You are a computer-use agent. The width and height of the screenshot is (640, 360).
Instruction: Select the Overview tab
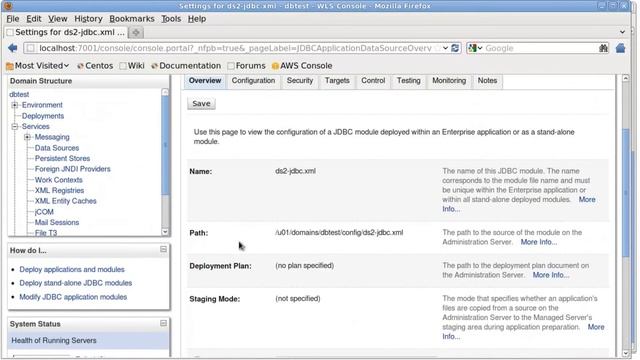(x=205, y=81)
